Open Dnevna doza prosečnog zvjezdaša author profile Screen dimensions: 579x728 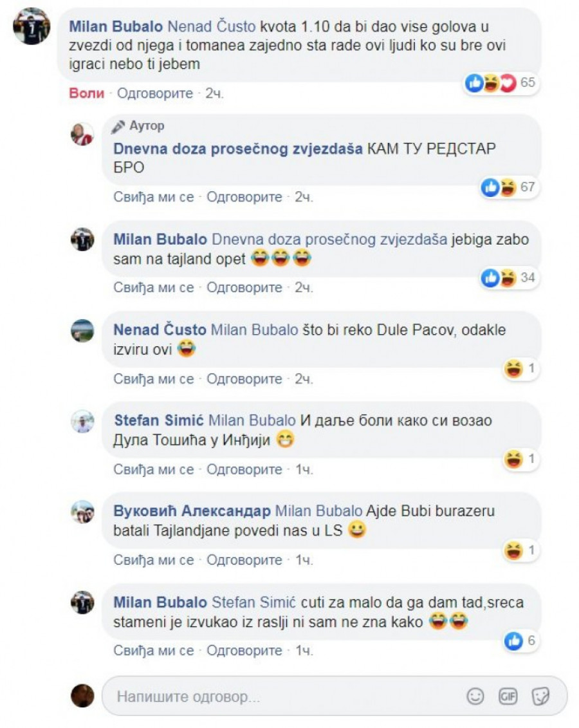(238, 149)
